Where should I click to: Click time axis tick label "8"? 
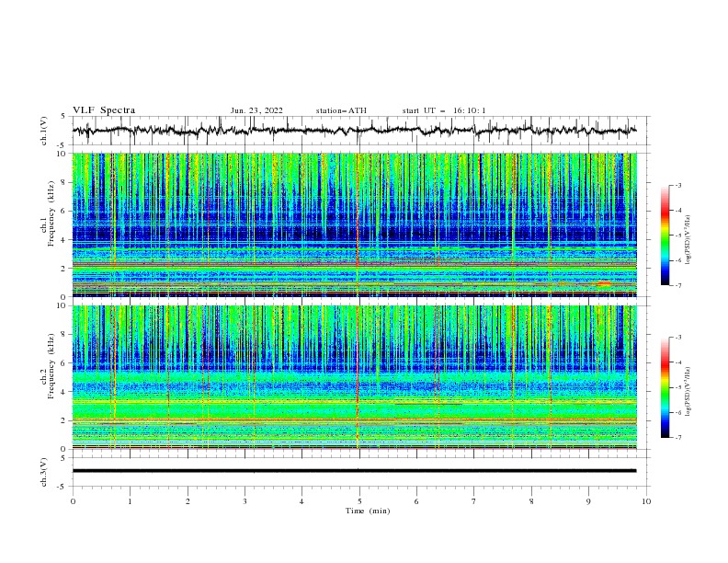point(531,501)
